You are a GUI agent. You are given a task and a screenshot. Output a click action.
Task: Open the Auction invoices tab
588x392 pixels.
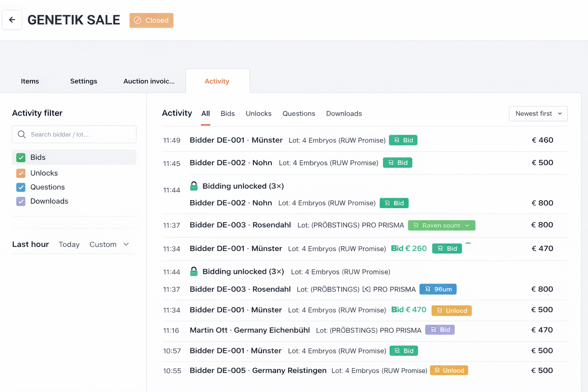(x=149, y=81)
